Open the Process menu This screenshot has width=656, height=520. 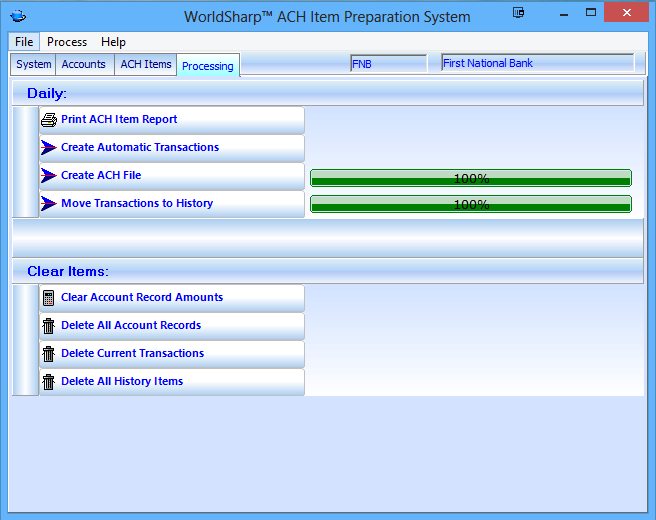tap(67, 42)
